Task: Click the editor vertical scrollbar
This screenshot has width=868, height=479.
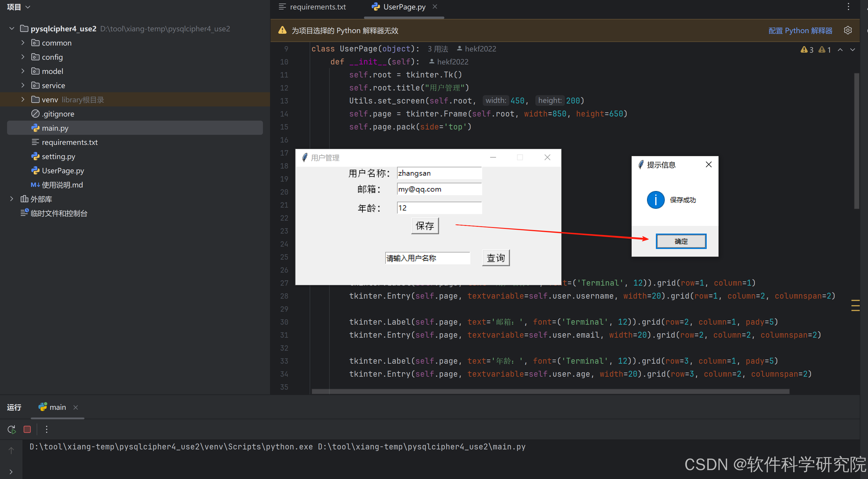Action: (857, 141)
